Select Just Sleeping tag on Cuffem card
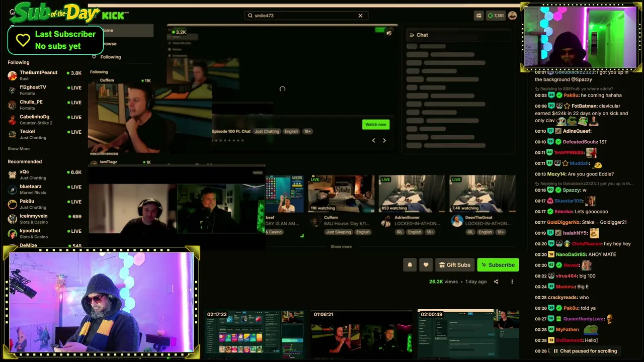This screenshot has height=362, width=644. click(339, 232)
